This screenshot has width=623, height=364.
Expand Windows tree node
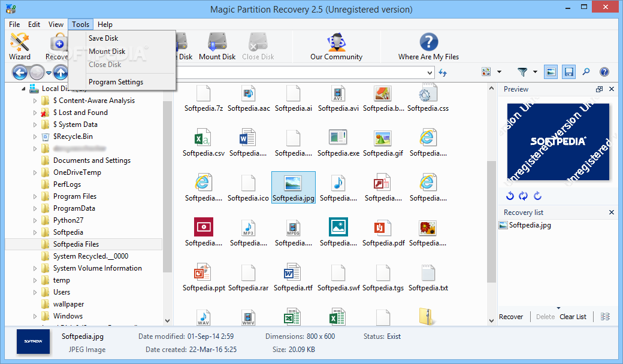(x=35, y=316)
